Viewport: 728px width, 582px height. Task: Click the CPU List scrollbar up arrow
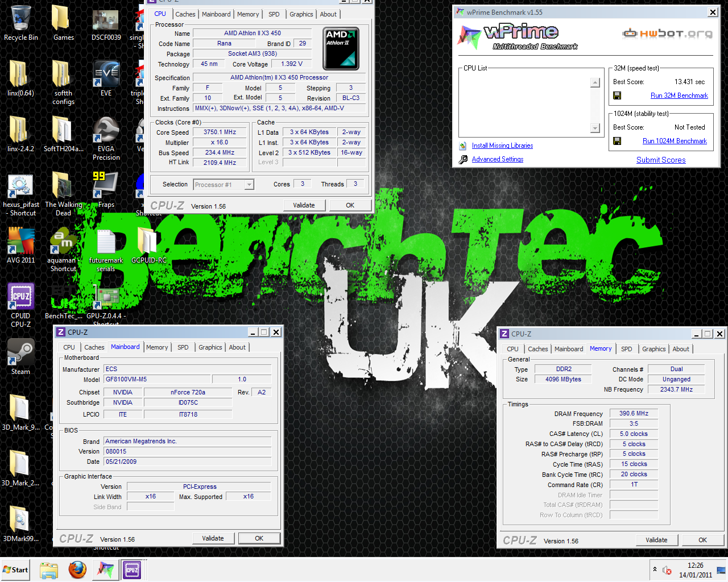coord(595,82)
